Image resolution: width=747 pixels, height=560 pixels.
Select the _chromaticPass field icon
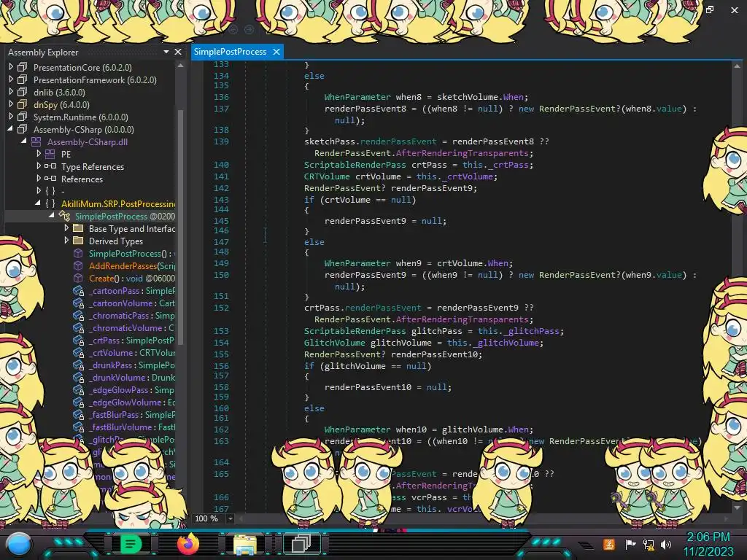click(x=79, y=316)
